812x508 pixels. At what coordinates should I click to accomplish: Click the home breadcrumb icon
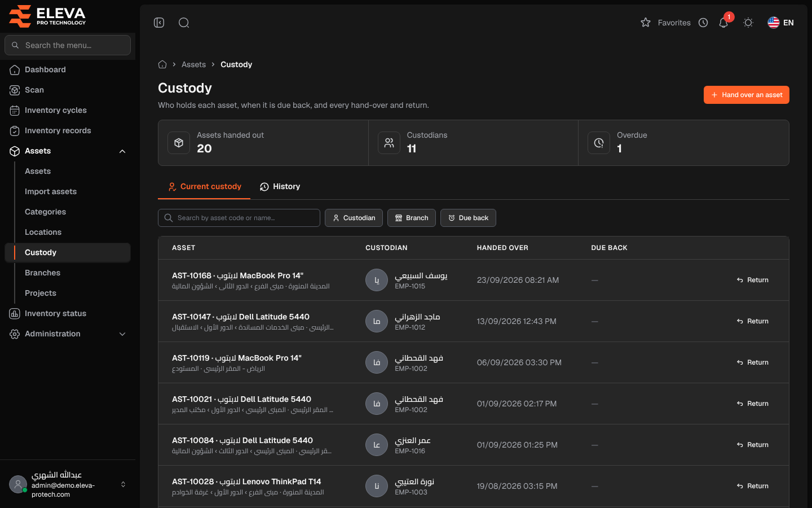click(162, 64)
